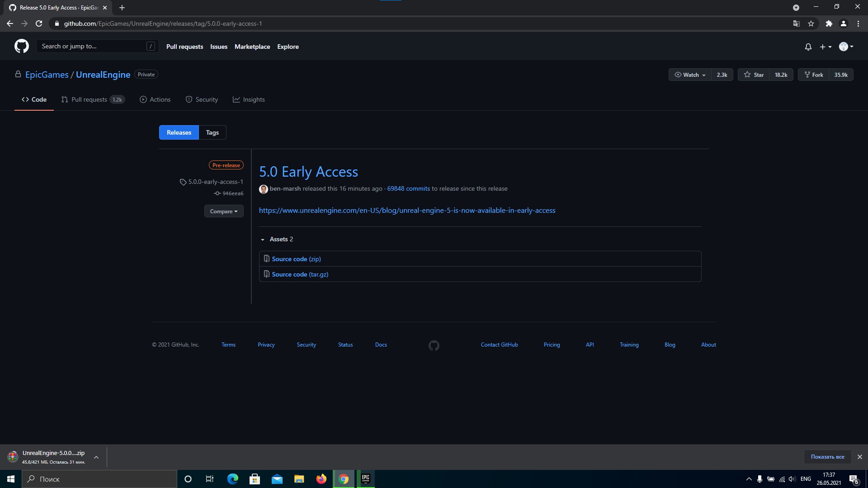This screenshot has height=488, width=868.
Task: Focus the Search or jump to field
Action: pos(97,46)
